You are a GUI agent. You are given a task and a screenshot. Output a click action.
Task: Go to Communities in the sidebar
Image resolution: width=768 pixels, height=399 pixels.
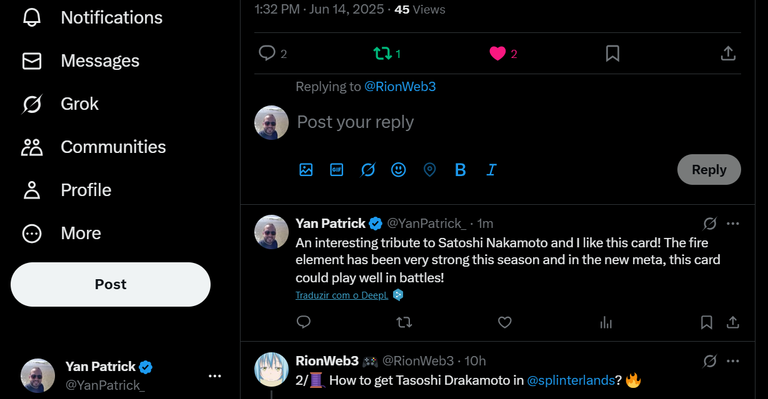click(x=94, y=147)
